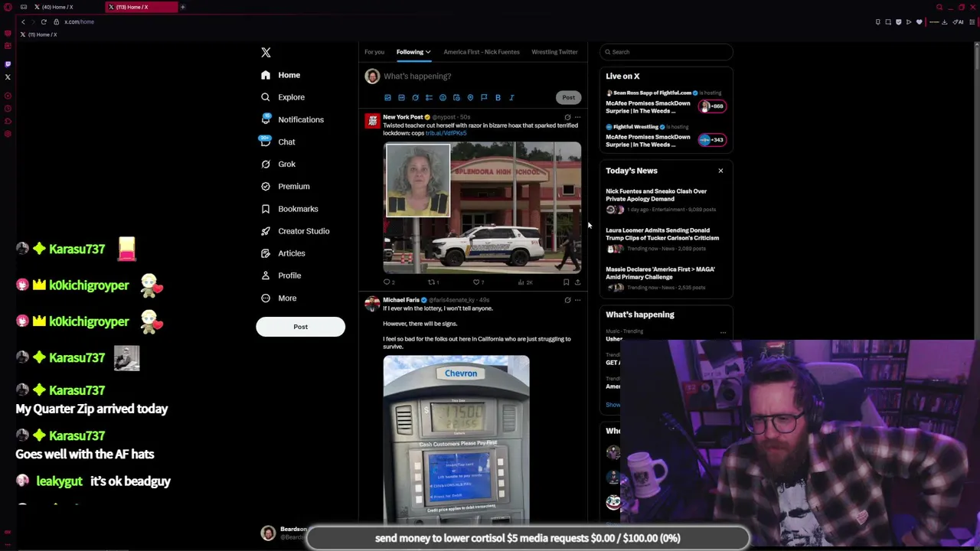Add a GIF in the composer
Viewport: 980px width, 551px height.
[401, 98]
